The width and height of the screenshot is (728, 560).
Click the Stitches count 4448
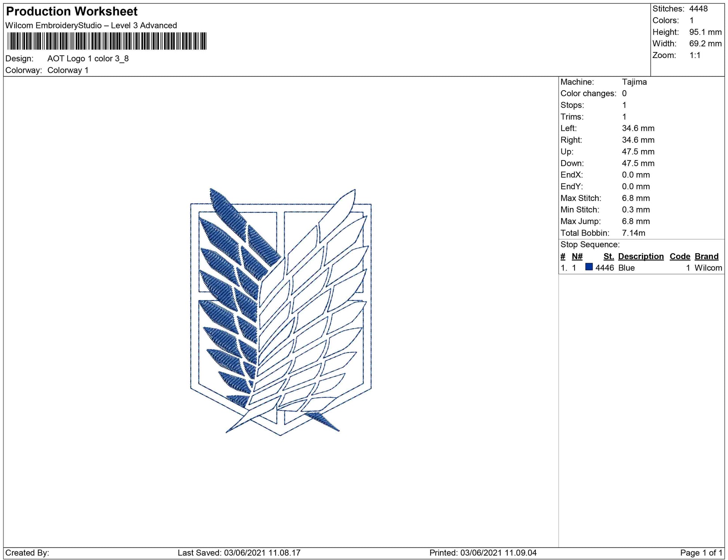(698, 9)
